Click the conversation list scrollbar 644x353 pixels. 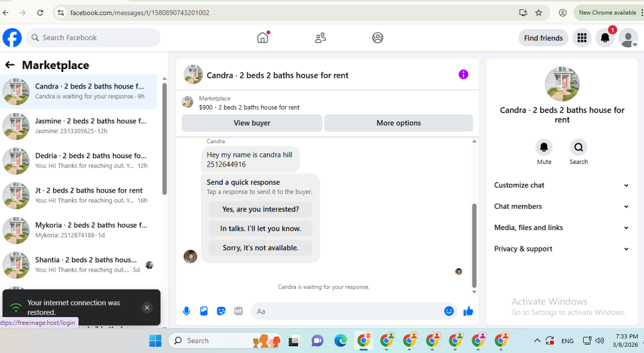coord(164,138)
